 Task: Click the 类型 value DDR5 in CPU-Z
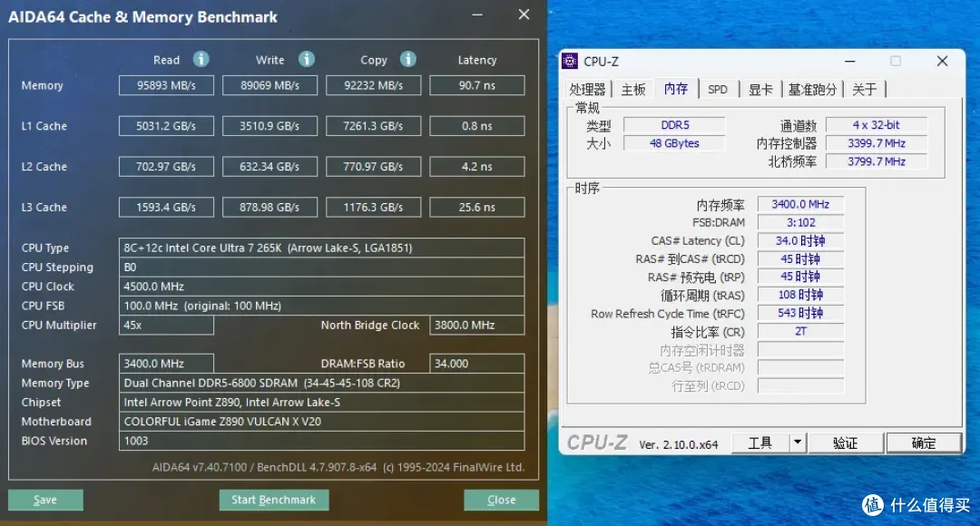click(x=674, y=125)
